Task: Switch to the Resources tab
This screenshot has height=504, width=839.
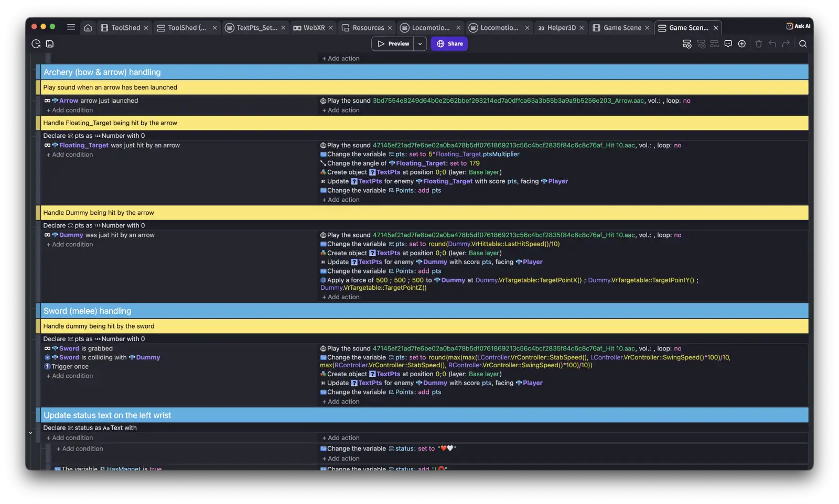Action: pyautogui.click(x=367, y=28)
